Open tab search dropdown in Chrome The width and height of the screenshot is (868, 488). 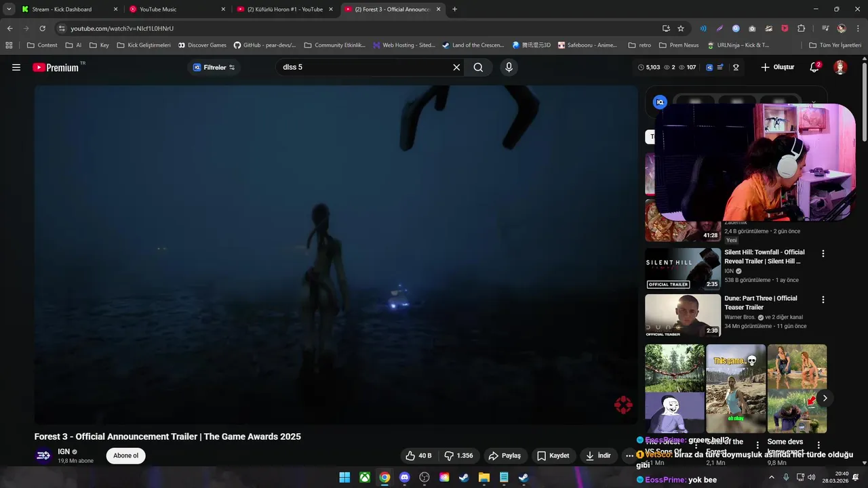point(9,9)
